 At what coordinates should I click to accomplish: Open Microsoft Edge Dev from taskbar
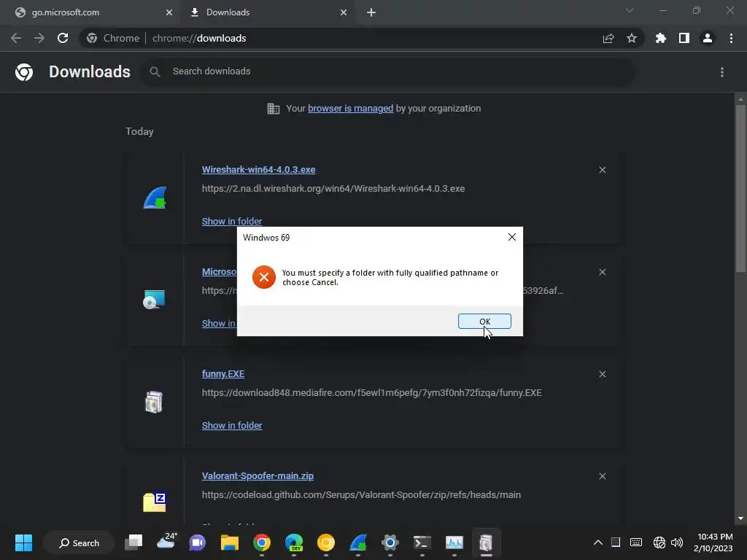pyautogui.click(x=294, y=542)
